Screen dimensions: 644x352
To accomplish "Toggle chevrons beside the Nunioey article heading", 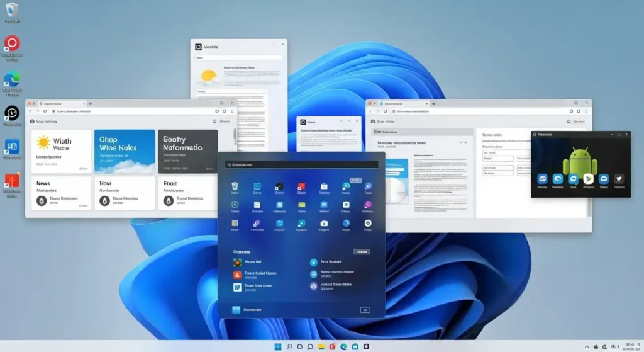I will (x=464, y=143).
